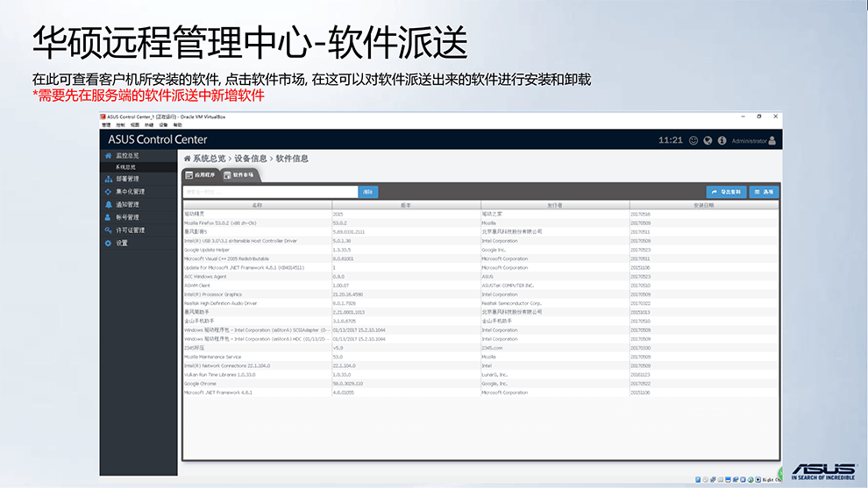Viewport: 868px width, 488px height.
Task: Sort by the 安装日期 column header
Action: (x=703, y=205)
